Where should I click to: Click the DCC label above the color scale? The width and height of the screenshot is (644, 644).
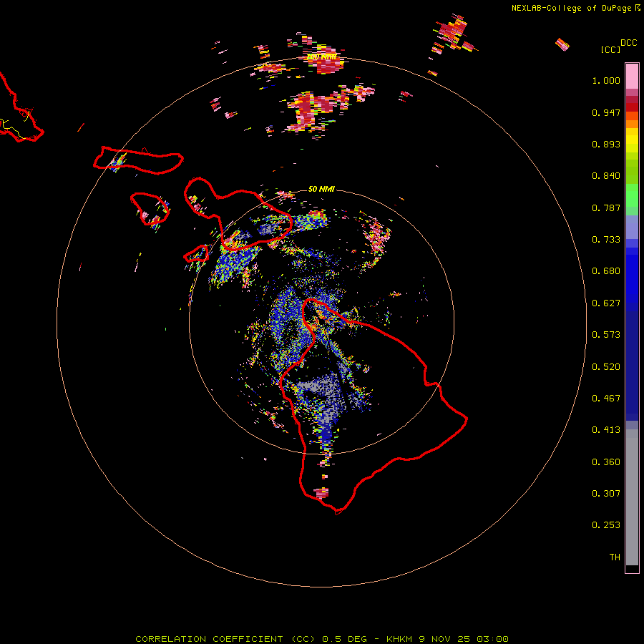coord(628,43)
